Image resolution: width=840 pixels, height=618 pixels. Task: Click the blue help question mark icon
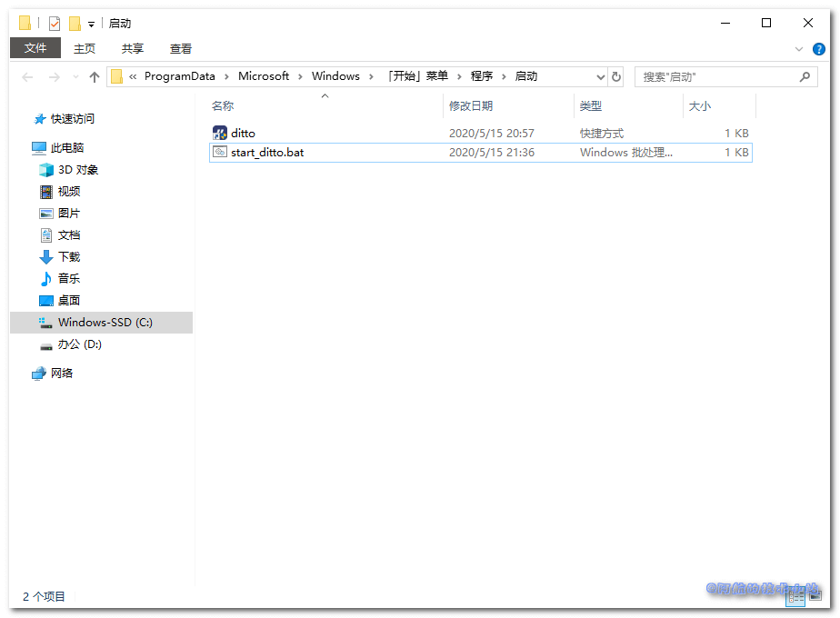(818, 49)
